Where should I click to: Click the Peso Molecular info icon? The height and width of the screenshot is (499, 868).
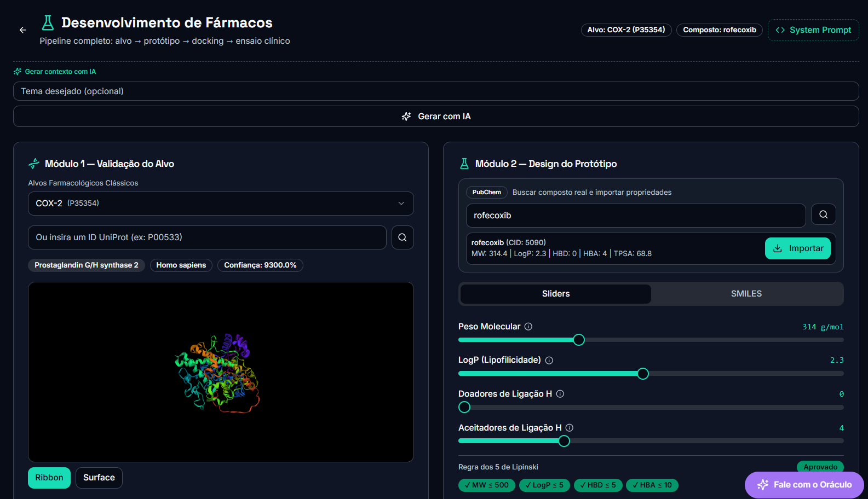528,327
